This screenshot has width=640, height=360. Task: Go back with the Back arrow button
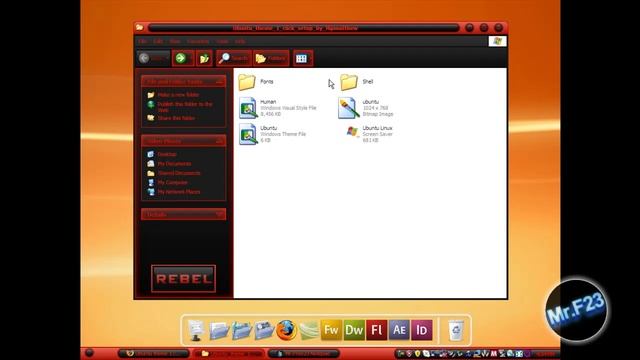pyautogui.click(x=153, y=58)
